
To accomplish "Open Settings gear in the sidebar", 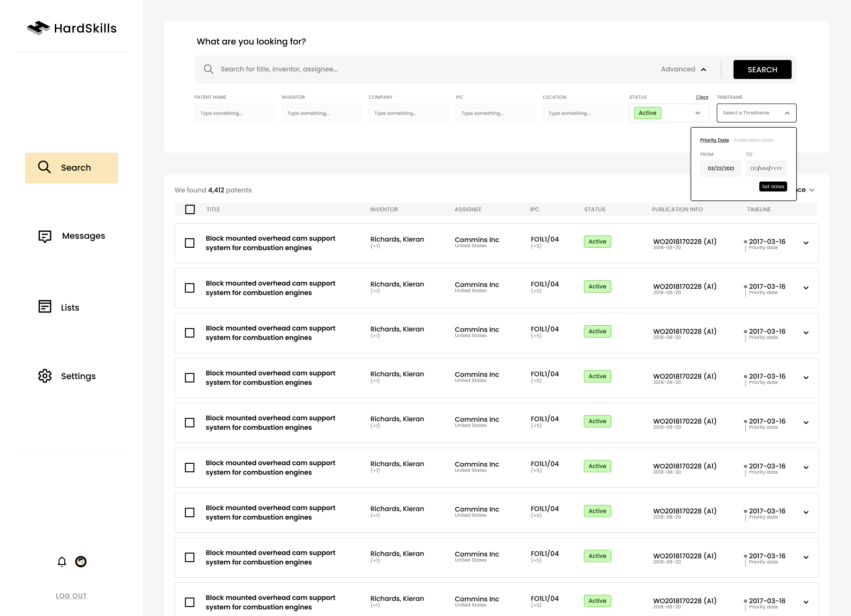I will click(45, 376).
